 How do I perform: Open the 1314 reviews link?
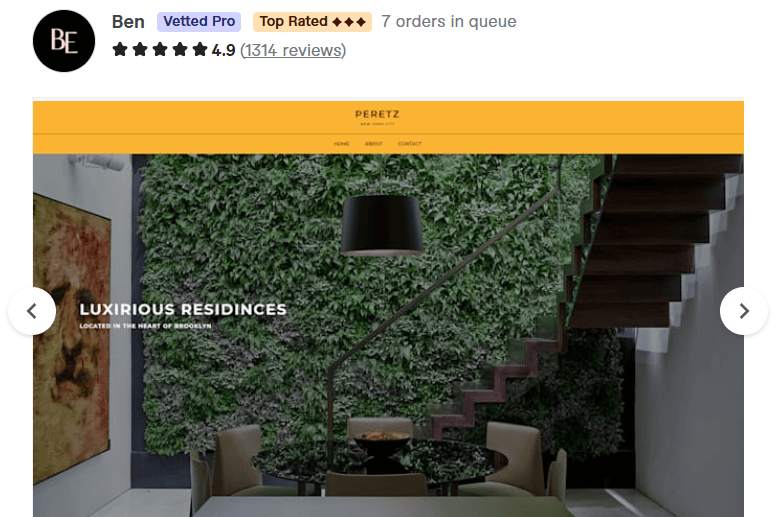click(x=293, y=50)
